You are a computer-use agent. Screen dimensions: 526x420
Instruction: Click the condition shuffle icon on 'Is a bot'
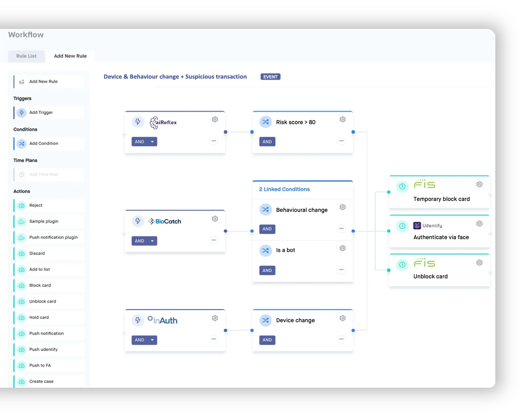point(266,250)
